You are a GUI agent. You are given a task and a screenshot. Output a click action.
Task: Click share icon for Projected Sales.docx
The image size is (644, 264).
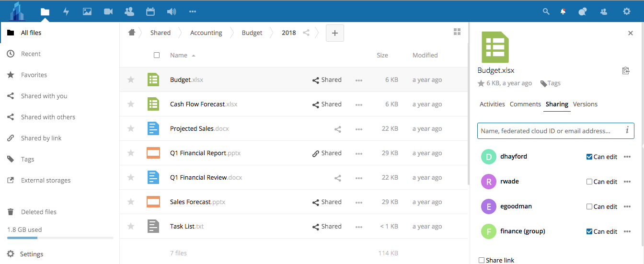pyautogui.click(x=338, y=129)
